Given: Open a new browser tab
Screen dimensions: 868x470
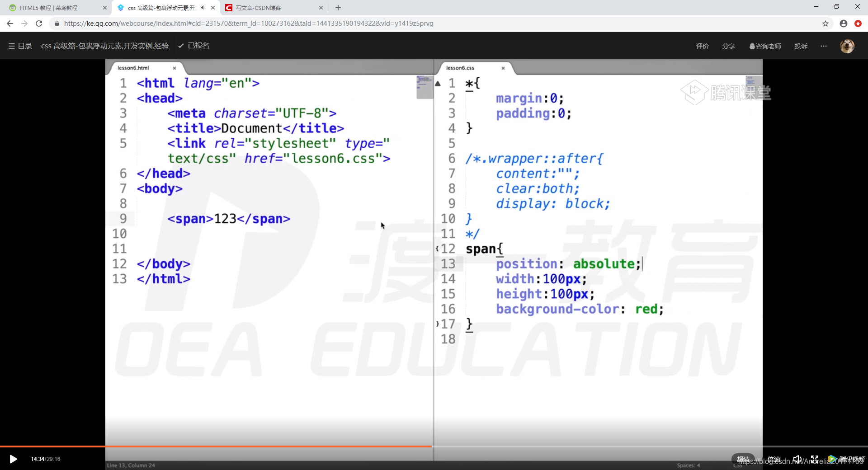Looking at the screenshot, I should 338,8.
